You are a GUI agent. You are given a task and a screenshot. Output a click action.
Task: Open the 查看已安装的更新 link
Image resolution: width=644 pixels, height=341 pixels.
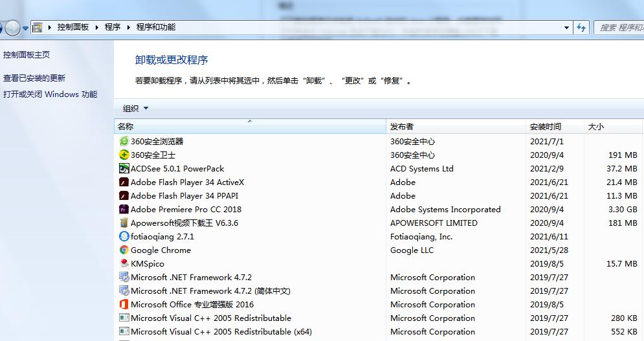tap(34, 78)
